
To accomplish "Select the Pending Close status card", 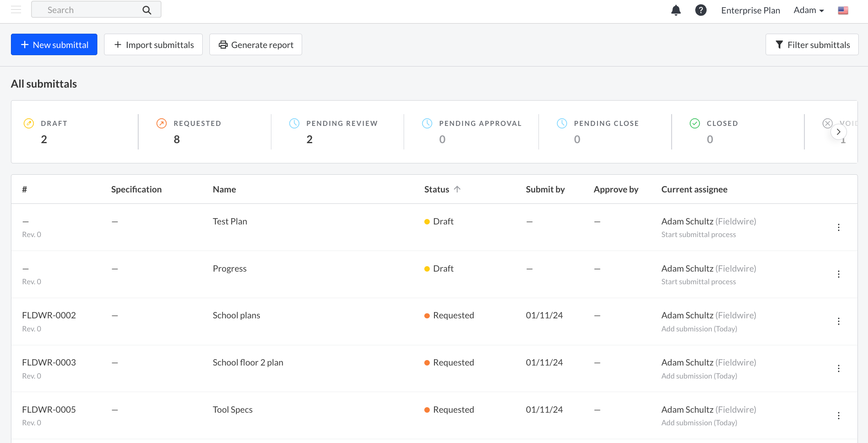I will point(605,132).
